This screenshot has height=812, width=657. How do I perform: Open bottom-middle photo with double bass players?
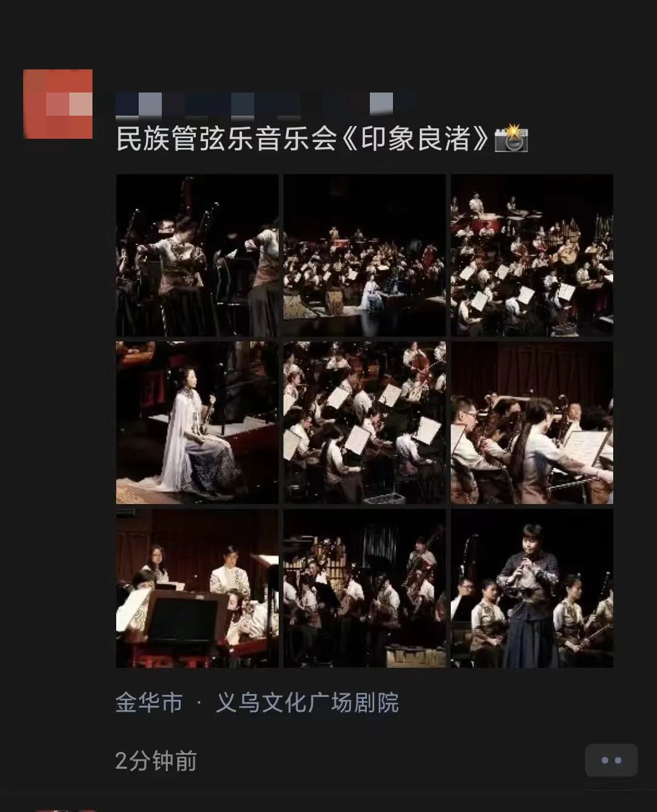(364, 589)
